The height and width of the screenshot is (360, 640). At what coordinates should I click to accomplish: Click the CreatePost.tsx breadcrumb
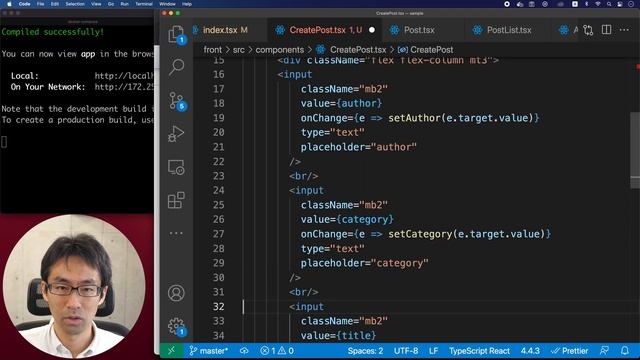358,50
